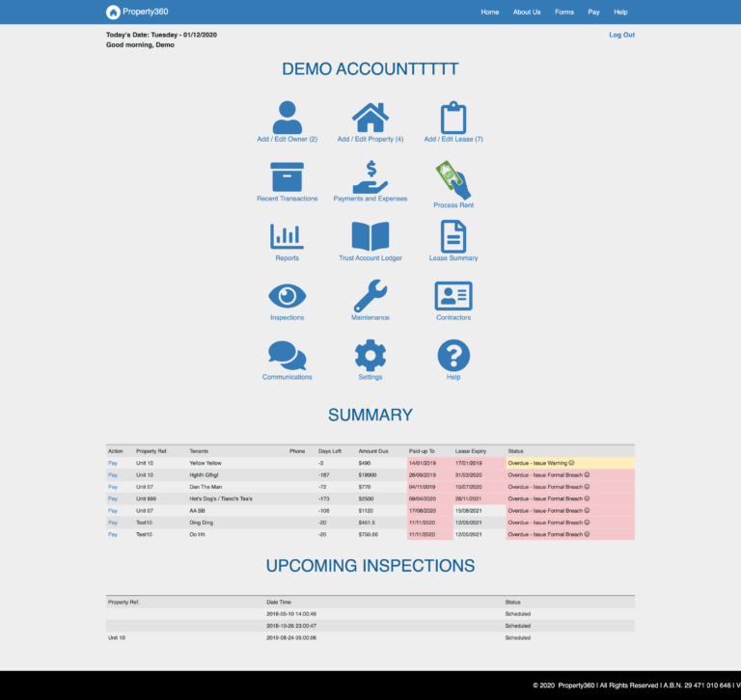Screen dimensions: 741x700
Task: Click the Log Out link
Action: coord(621,35)
